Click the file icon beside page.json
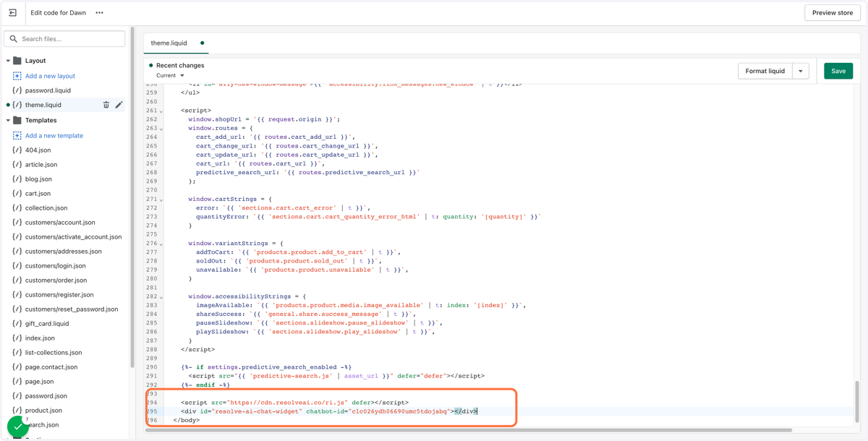This screenshot has height=441, width=868. pos(17,381)
